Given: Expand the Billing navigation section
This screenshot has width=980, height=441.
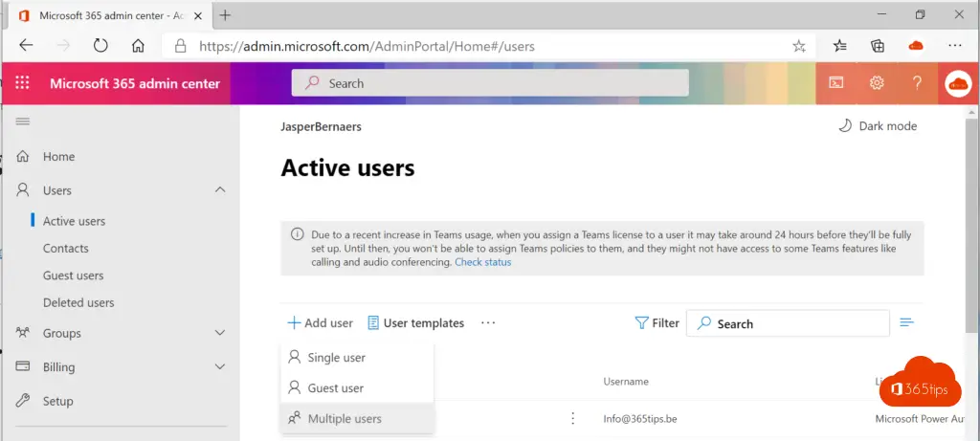Looking at the screenshot, I should pyautogui.click(x=220, y=366).
